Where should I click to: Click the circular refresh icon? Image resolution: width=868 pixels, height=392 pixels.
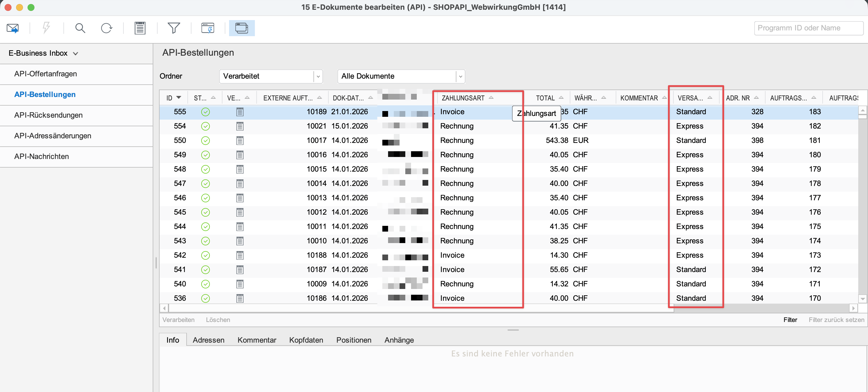click(x=106, y=28)
